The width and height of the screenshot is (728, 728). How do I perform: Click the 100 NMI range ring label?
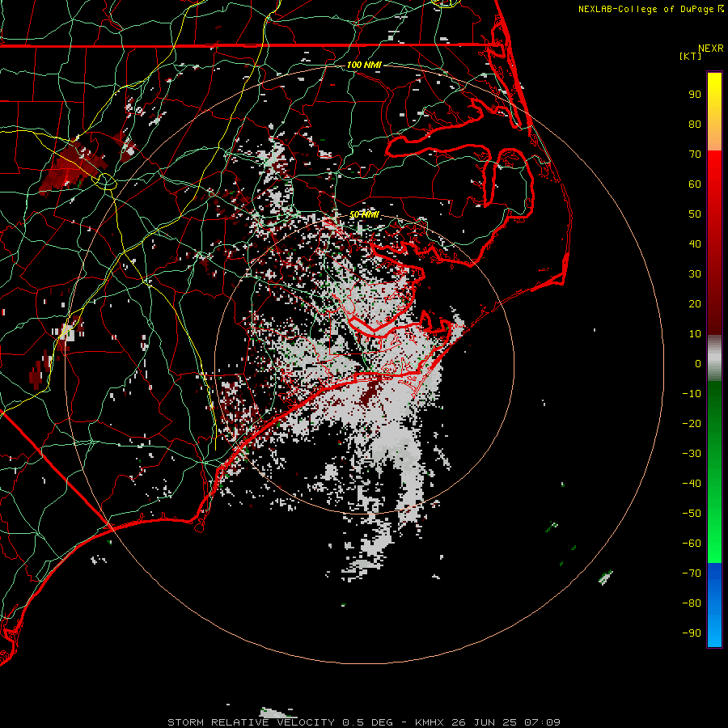click(x=364, y=65)
